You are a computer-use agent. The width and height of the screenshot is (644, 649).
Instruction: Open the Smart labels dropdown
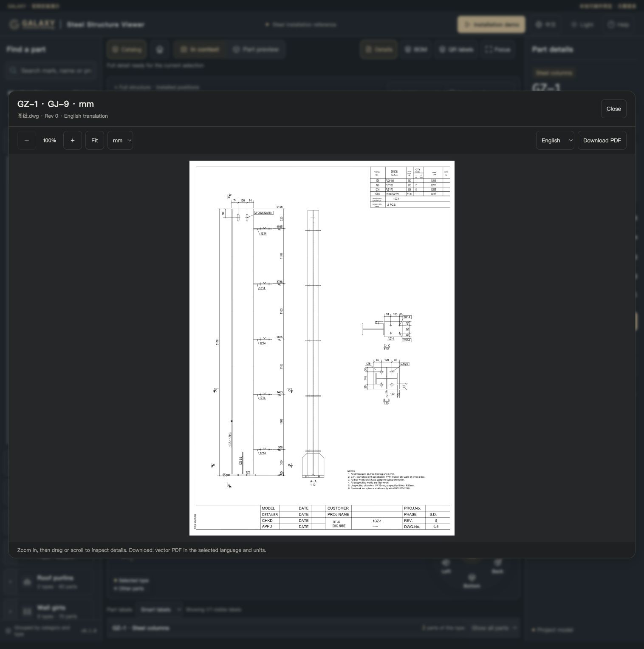point(161,609)
